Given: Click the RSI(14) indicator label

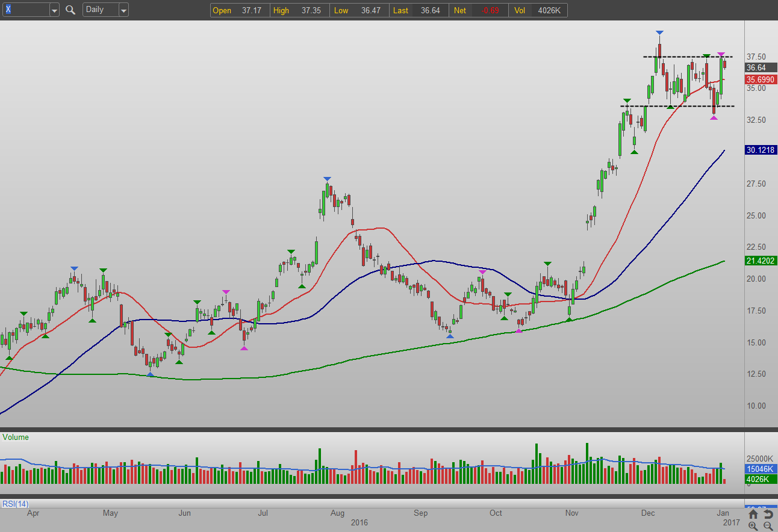Looking at the screenshot, I should tap(16, 504).
